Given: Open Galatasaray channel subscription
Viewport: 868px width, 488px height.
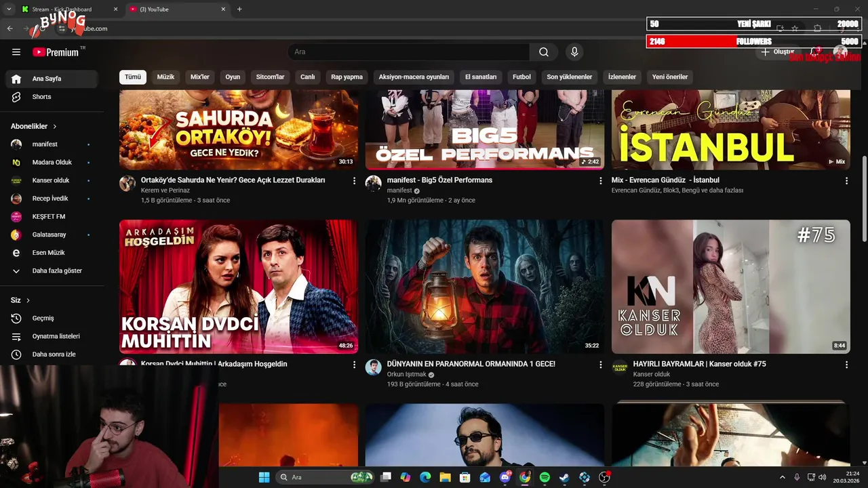Looking at the screenshot, I should [x=52, y=235].
